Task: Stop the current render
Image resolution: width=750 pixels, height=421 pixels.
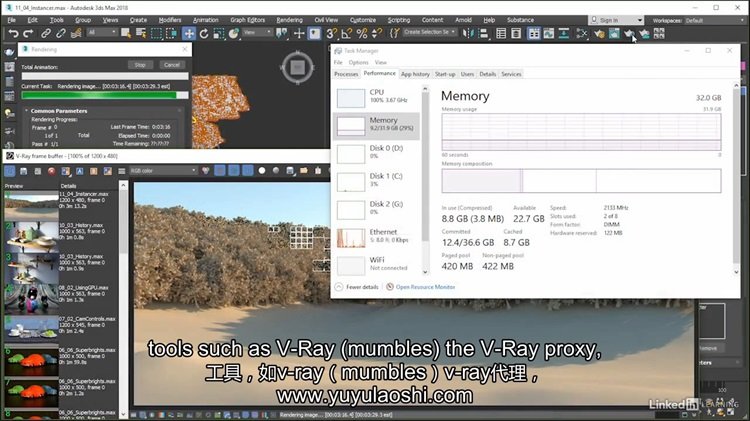Action: 140,65
